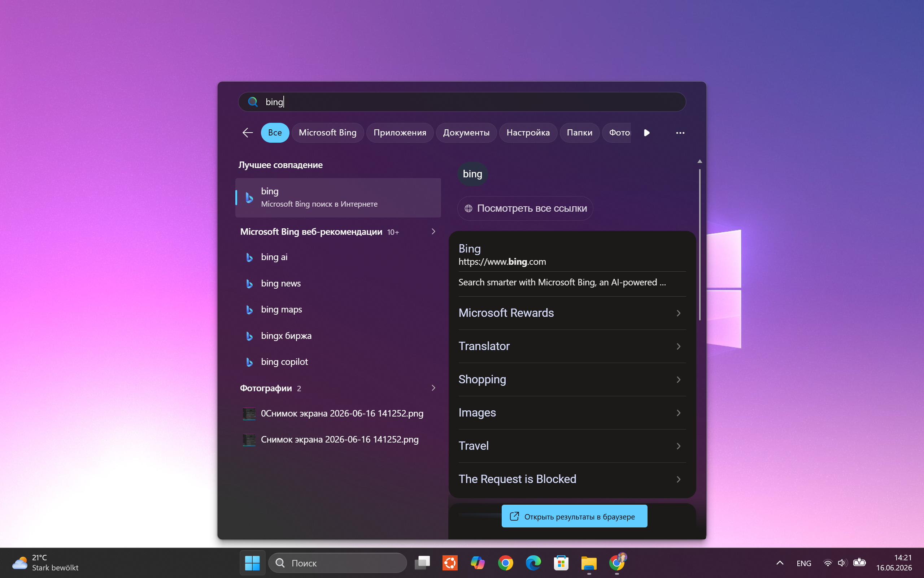Screen dimensions: 924x578
Task: Click Посмотреть все ссылки button
Action: 525,208
